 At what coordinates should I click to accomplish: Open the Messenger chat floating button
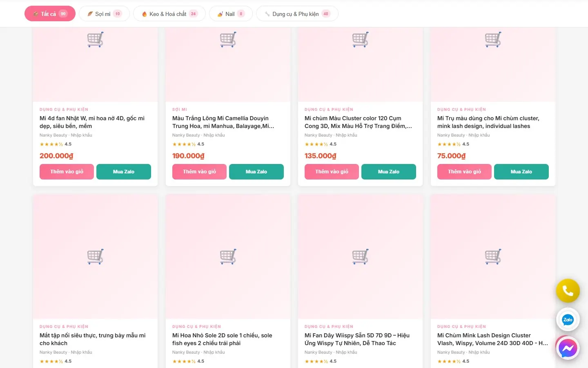click(x=568, y=348)
